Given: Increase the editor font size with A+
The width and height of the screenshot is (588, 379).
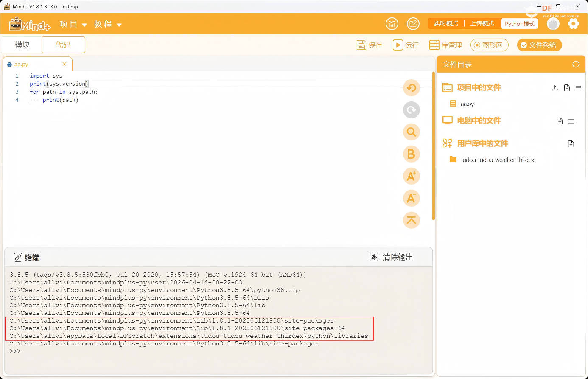Looking at the screenshot, I should tap(411, 176).
